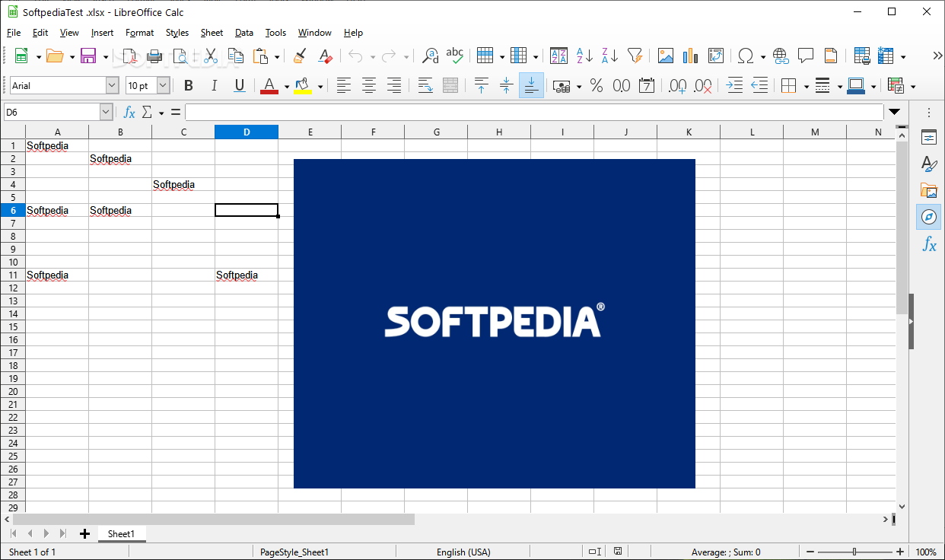The width and height of the screenshot is (945, 560).
Task: Open the Sort dialog icon
Action: point(559,56)
